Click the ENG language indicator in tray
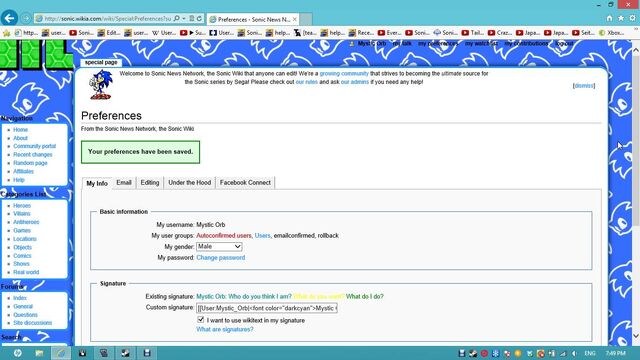 589,353
